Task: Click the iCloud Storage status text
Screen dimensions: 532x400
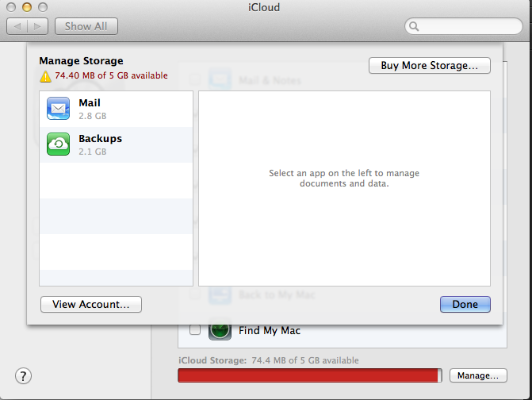Action: point(268,360)
